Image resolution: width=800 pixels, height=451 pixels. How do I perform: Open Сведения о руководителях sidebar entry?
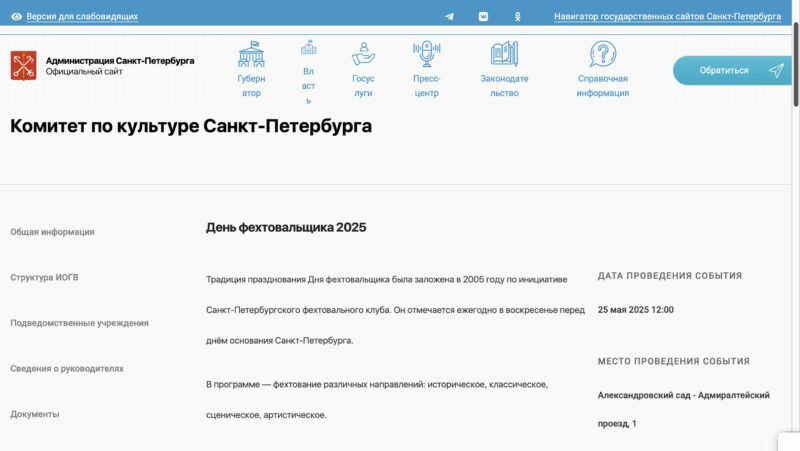pos(67,368)
